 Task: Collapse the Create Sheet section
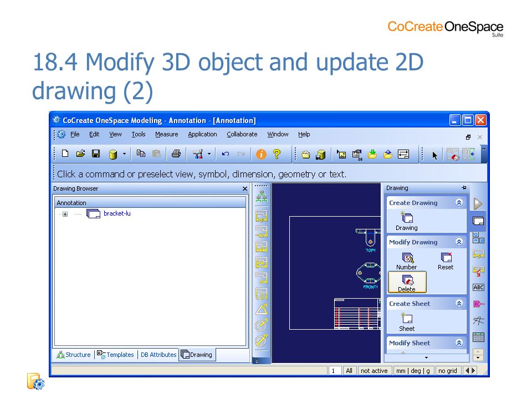click(x=459, y=303)
